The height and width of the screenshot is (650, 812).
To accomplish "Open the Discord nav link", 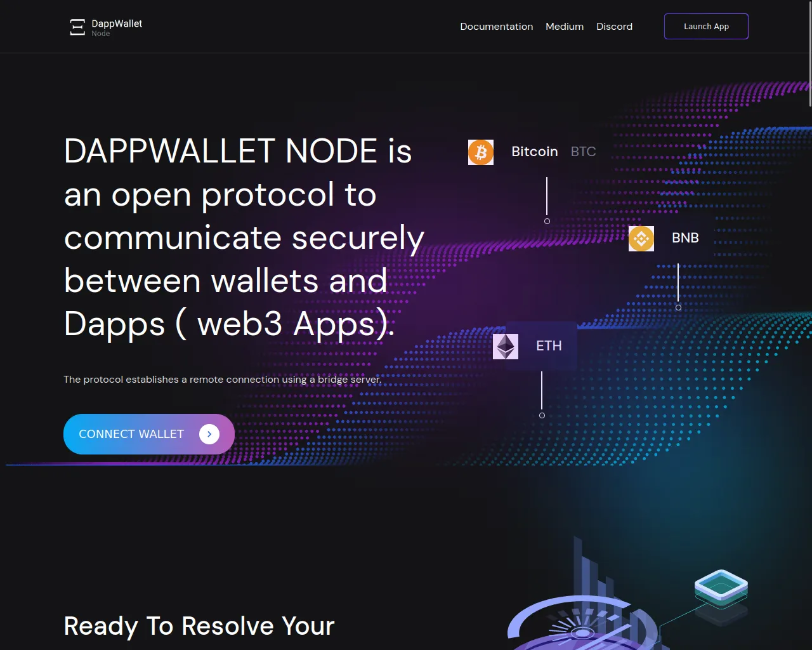I will (614, 27).
